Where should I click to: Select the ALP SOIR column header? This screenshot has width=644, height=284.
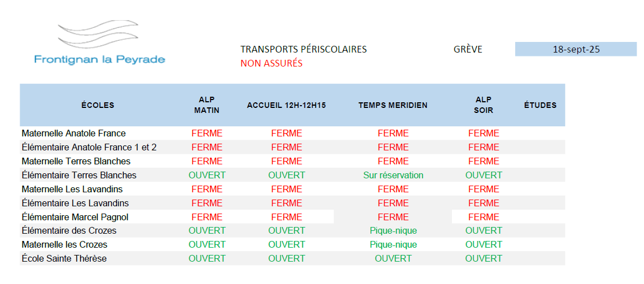coord(483,105)
